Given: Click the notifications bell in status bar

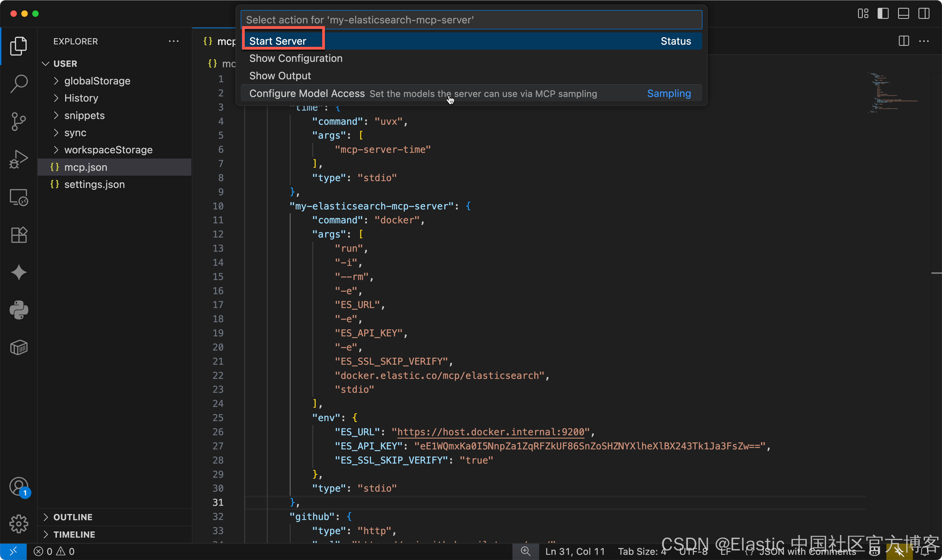Looking at the screenshot, I should [x=925, y=551].
